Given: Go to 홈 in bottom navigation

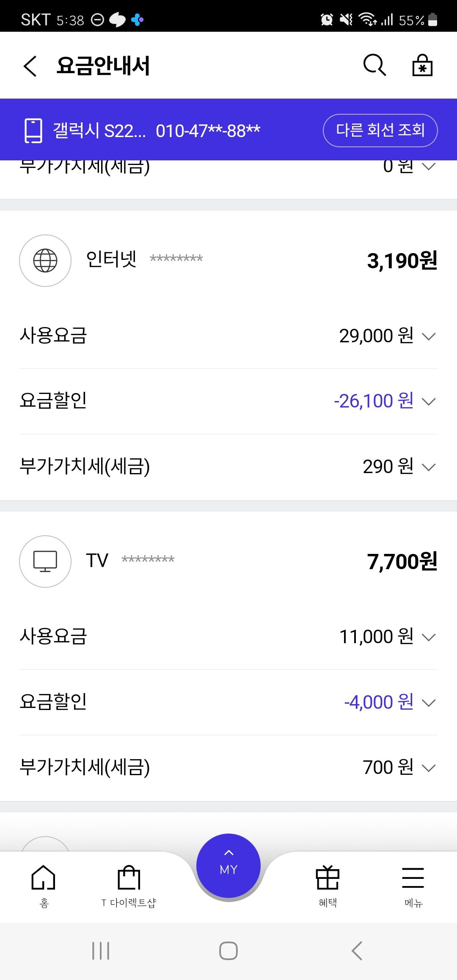Looking at the screenshot, I should coord(44,885).
